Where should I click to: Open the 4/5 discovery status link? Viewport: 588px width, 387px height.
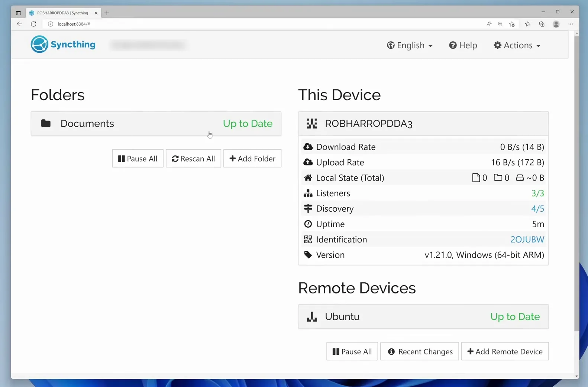537,209
